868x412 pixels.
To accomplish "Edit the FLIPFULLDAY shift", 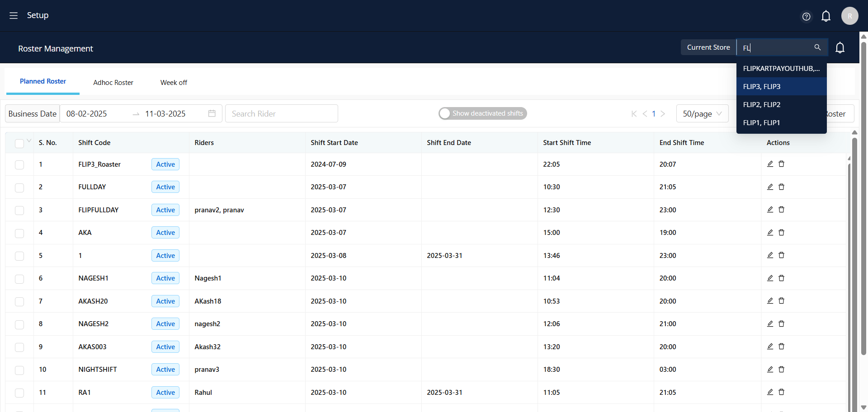I will (770, 210).
